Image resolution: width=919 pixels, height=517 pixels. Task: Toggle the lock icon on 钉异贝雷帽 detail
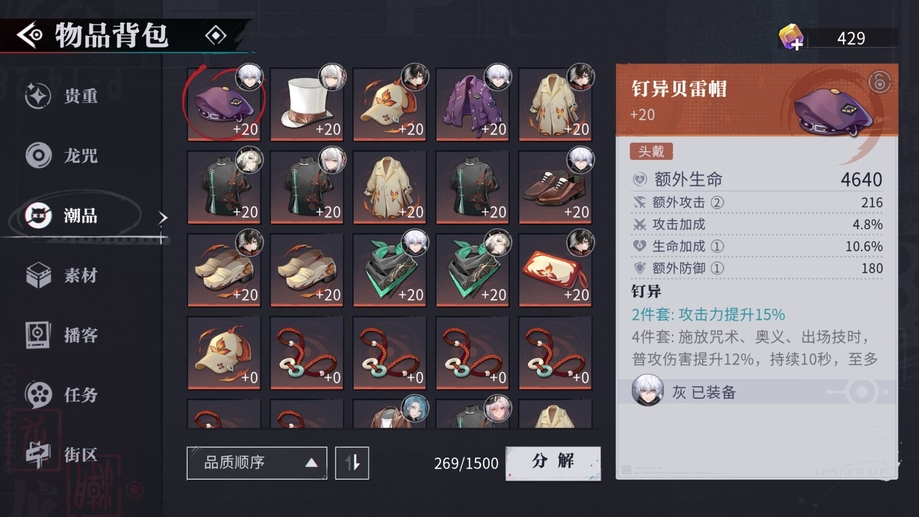point(879,82)
